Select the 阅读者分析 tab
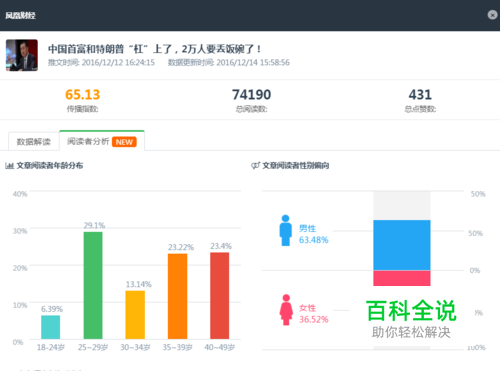The image size is (500, 371). (x=102, y=141)
